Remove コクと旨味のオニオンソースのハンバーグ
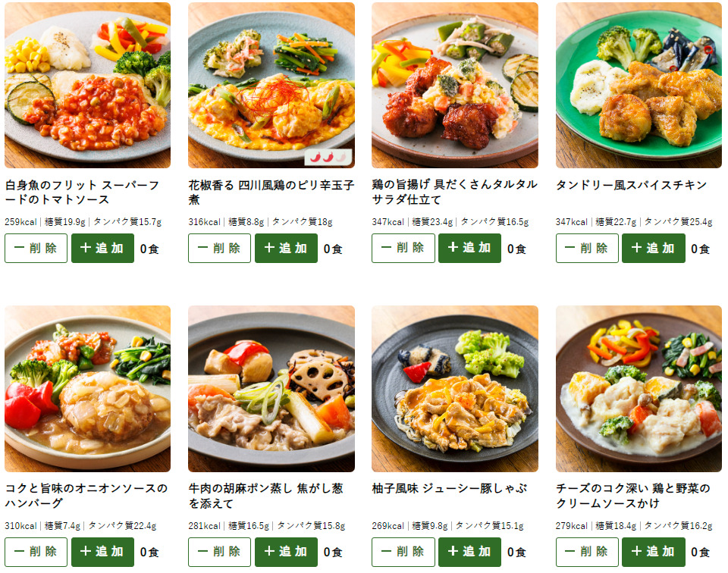The width and height of the screenshot is (728, 573). (x=36, y=552)
